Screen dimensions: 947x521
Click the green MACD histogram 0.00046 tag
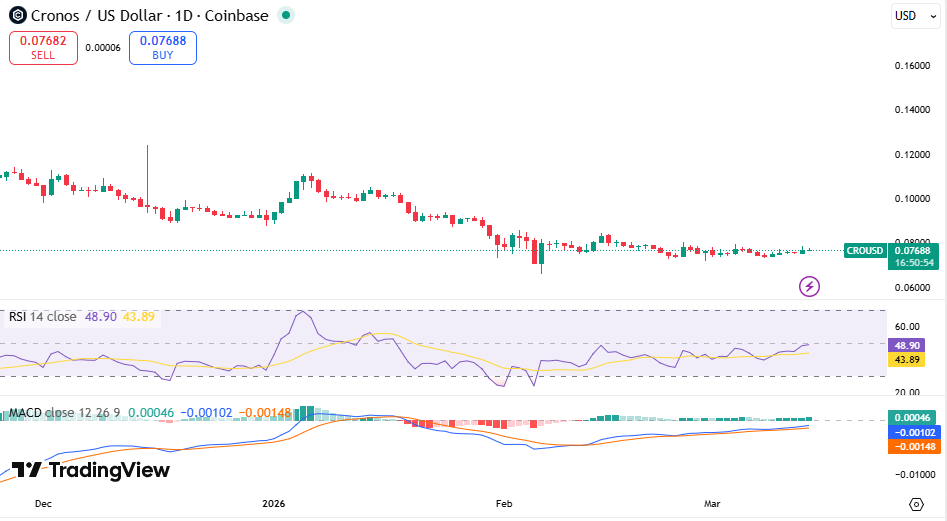coord(912,418)
